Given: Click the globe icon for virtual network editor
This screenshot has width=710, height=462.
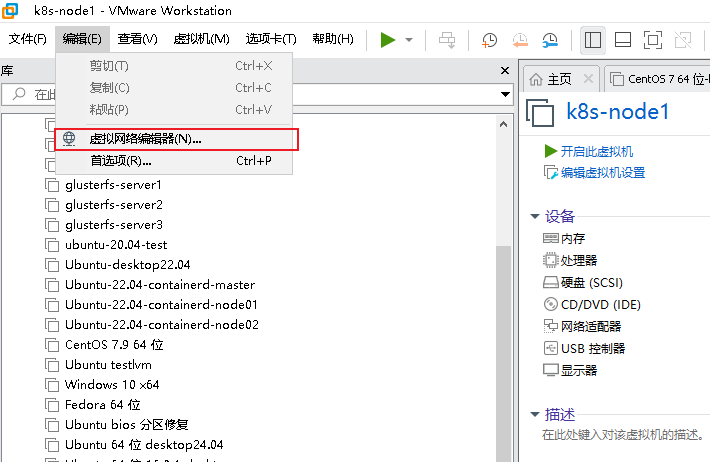Looking at the screenshot, I should (x=69, y=139).
